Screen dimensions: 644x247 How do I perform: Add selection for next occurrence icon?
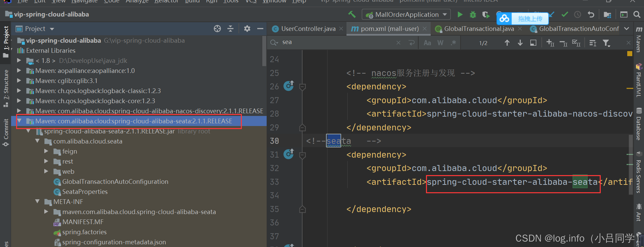pyautogui.click(x=550, y=43)
